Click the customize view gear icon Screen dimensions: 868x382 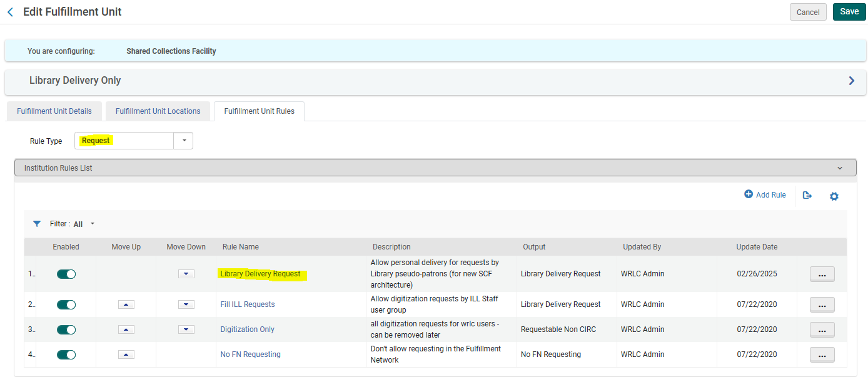834,196
